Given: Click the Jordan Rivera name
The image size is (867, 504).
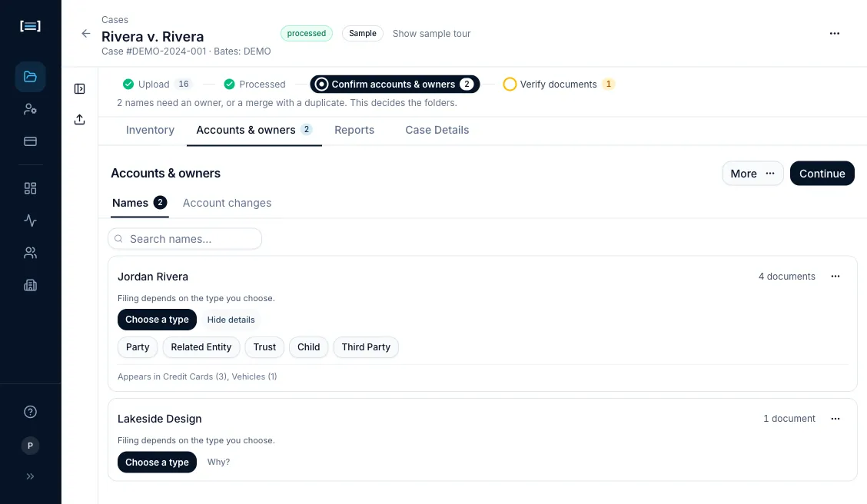Looking at the screenshot, I should point(153,277).
